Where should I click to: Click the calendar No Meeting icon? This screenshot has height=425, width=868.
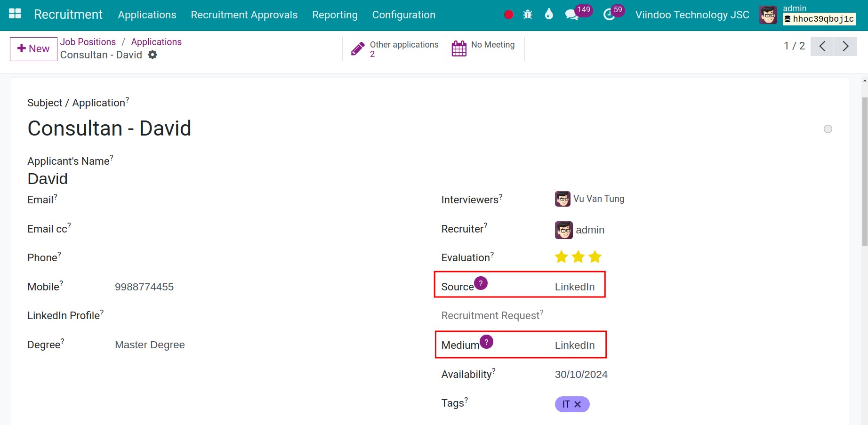[459, 48]
